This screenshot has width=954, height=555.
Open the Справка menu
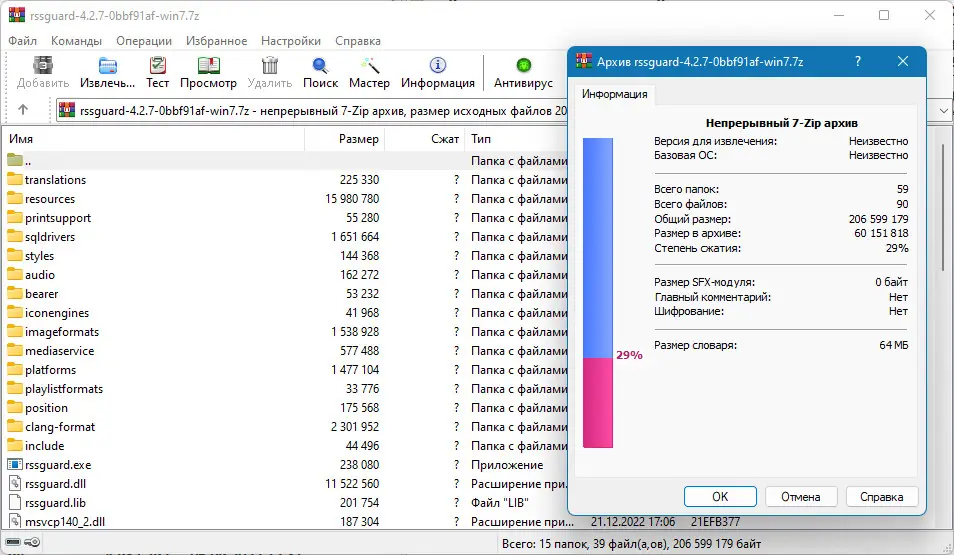[358, 41]
